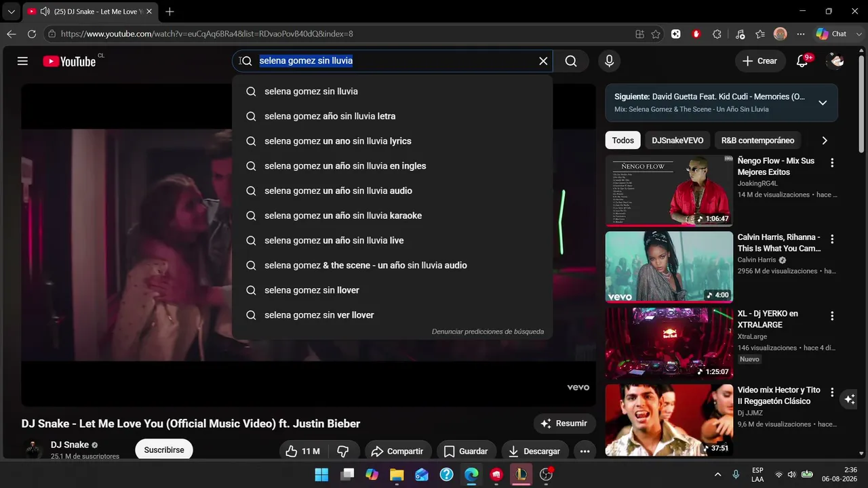
Task: Choose the first suggestion "selena gomez sin lluvia"
Action: coord(393,91)
